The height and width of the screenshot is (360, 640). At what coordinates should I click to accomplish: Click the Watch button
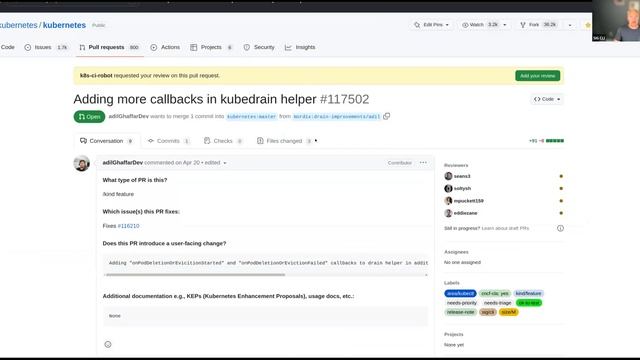pos(479,25)
